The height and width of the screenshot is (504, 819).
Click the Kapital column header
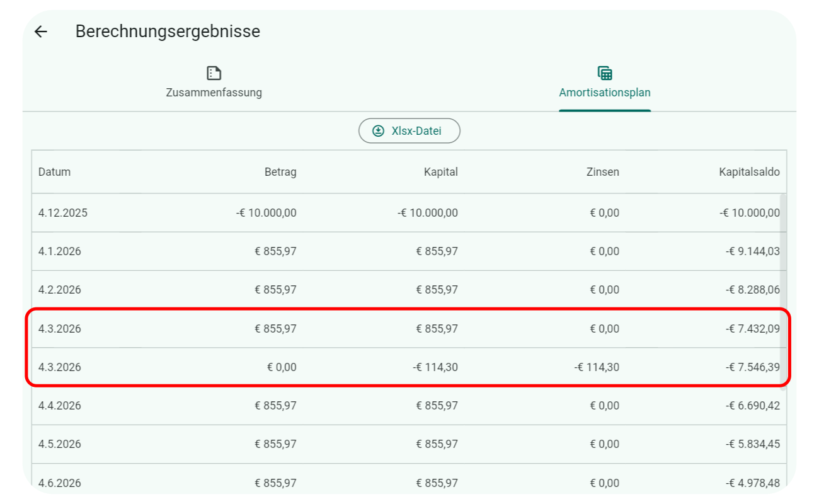coord(441,171)
